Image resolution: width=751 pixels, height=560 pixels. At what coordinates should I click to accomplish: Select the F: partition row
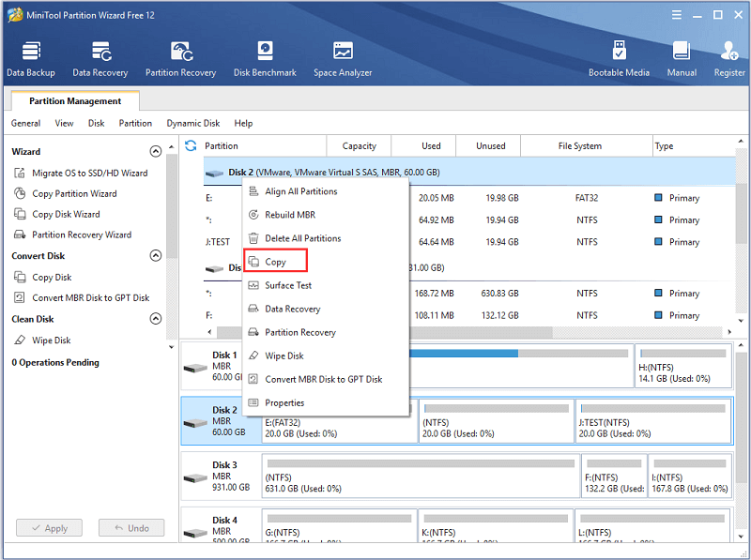(469, 315)
